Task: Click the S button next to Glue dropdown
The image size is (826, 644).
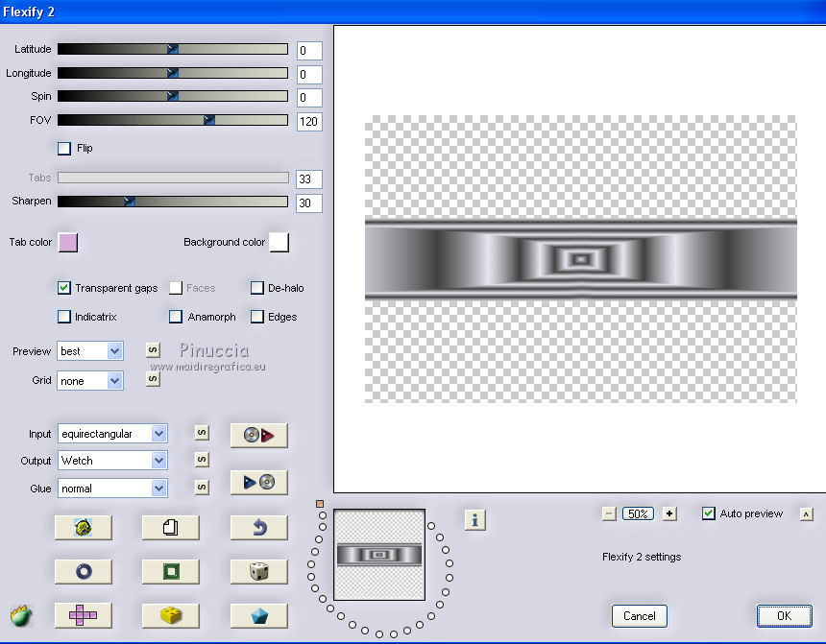Action: pyautogui.click(x=202, y=488)
